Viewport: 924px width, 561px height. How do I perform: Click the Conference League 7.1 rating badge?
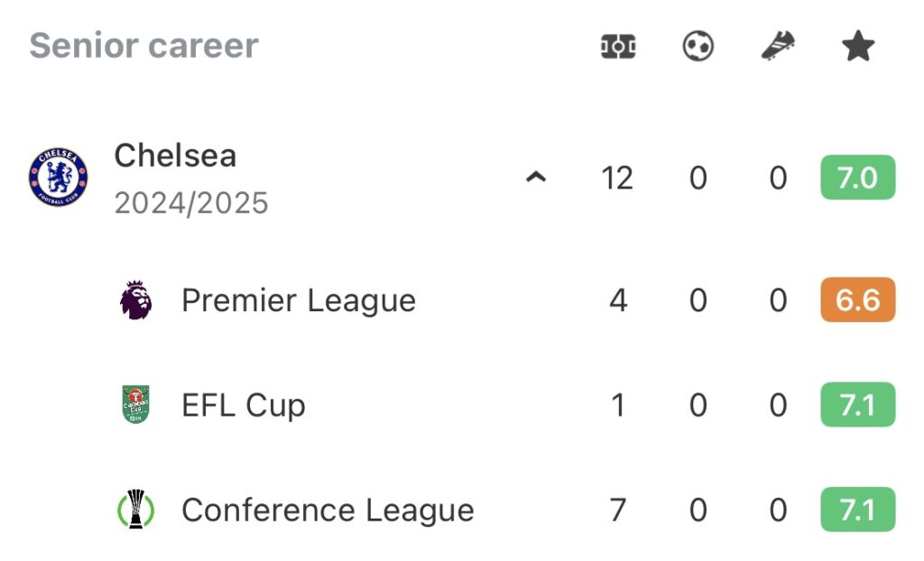[858, 510]
